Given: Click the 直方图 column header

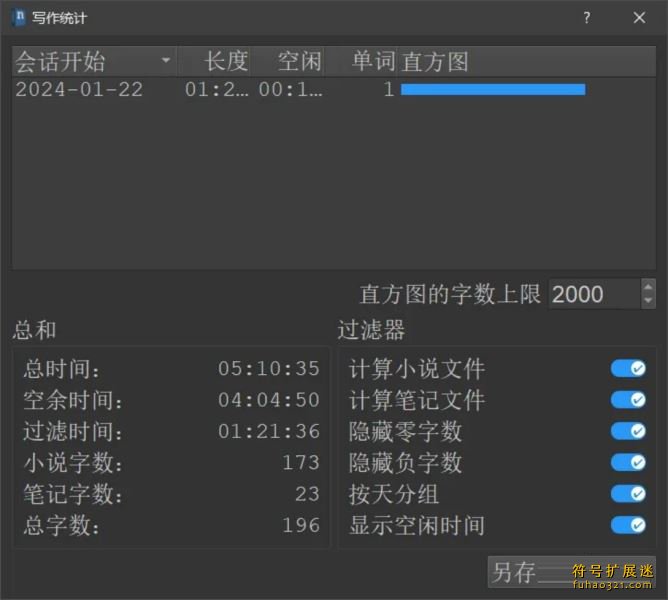Looking at the screenshot, I should (527, 61).
